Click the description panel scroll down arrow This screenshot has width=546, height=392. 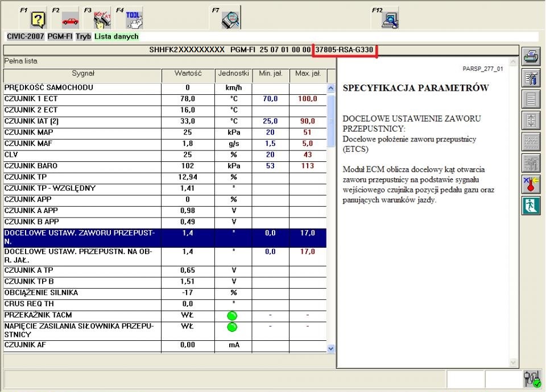513,362
